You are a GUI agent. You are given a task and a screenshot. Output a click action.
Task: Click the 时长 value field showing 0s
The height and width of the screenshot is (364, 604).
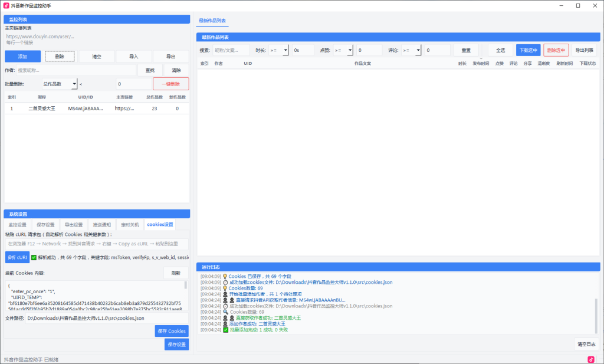point(303,50)
